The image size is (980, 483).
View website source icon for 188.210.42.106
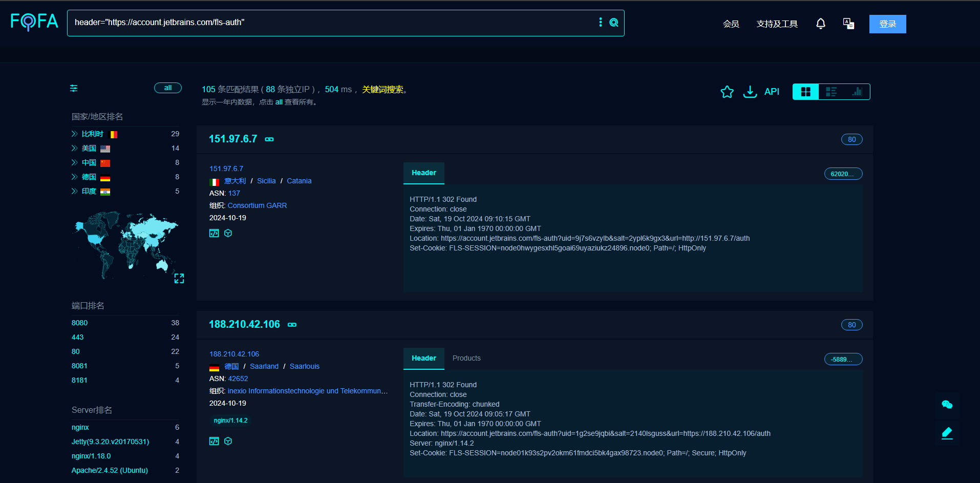(214, 442)
